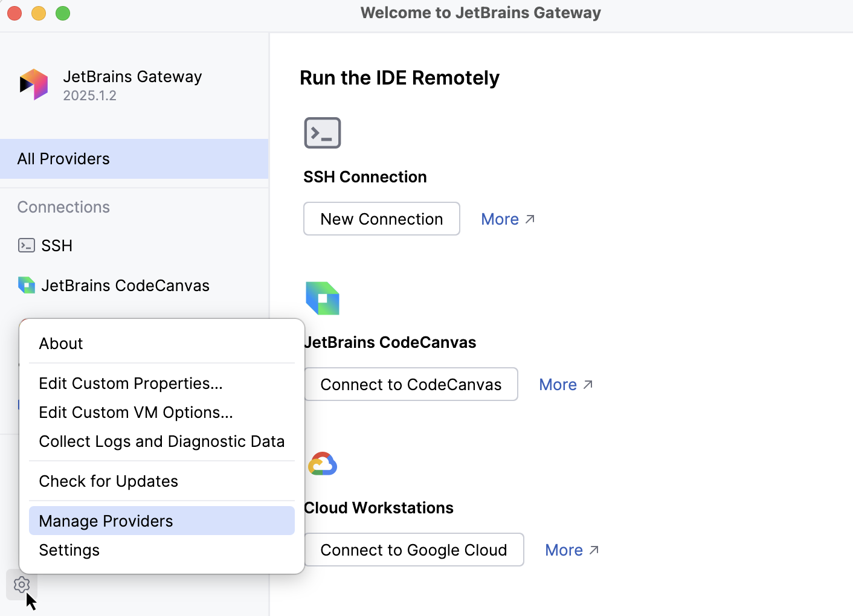The height and width of the screenshot is (616, 853).
Task: Click the Cloud Workstations heading
Action: pos(379,508)
